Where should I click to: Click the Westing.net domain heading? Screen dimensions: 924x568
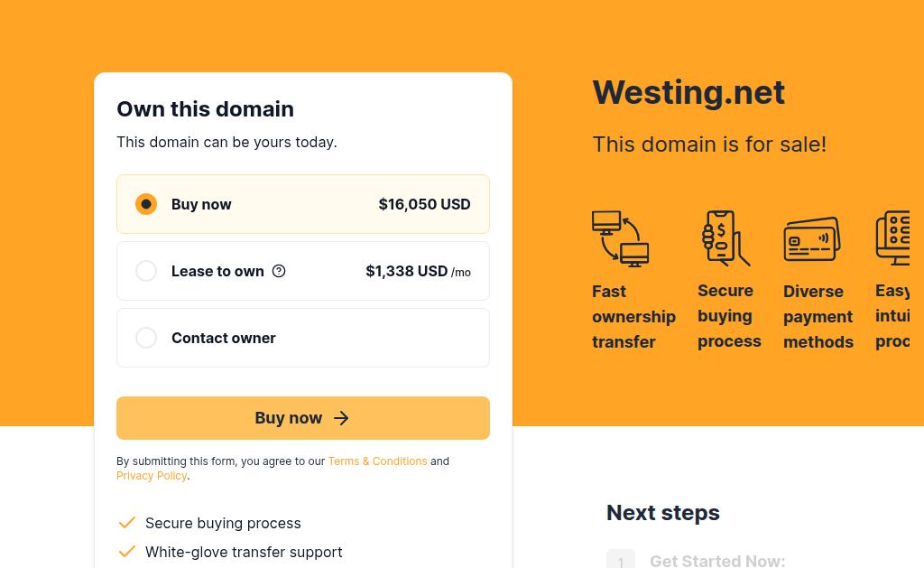[688, 92]
